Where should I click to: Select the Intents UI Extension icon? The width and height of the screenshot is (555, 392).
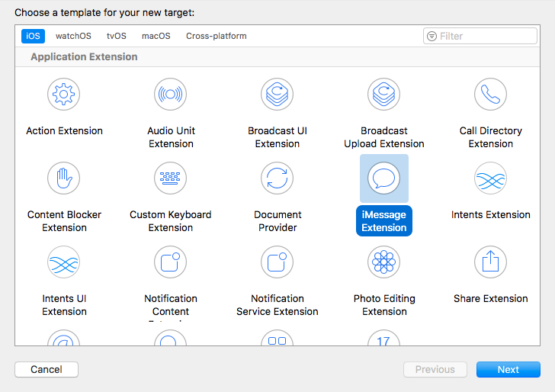(64, 263)
